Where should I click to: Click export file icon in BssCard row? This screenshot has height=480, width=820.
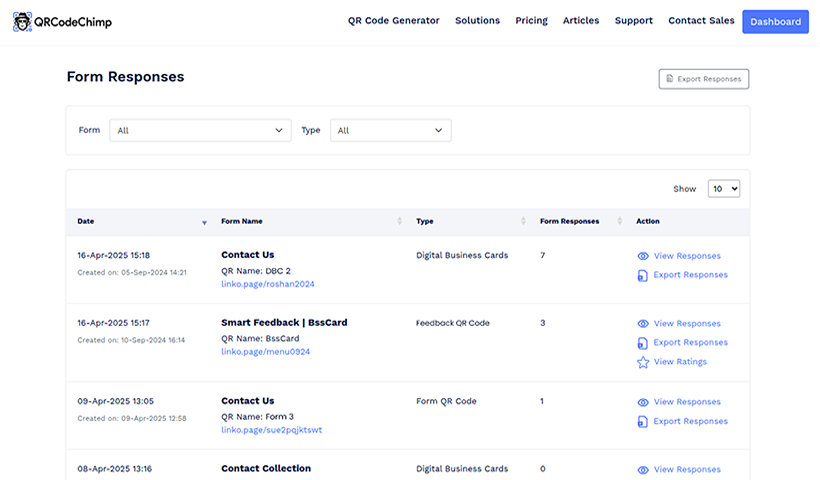click(643, 343)
